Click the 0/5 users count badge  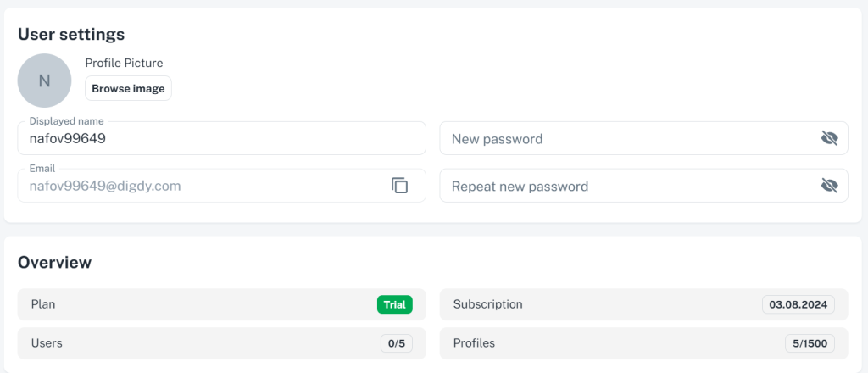397,343
